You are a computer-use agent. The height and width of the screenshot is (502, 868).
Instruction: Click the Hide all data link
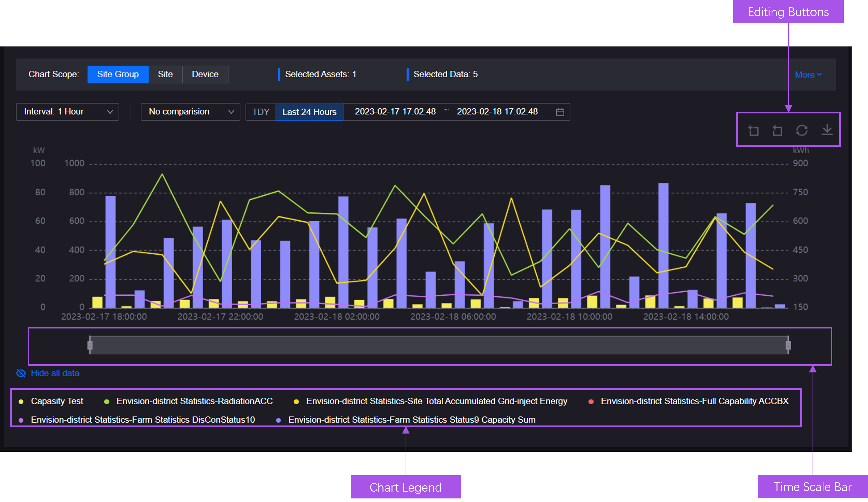(55, 373)
